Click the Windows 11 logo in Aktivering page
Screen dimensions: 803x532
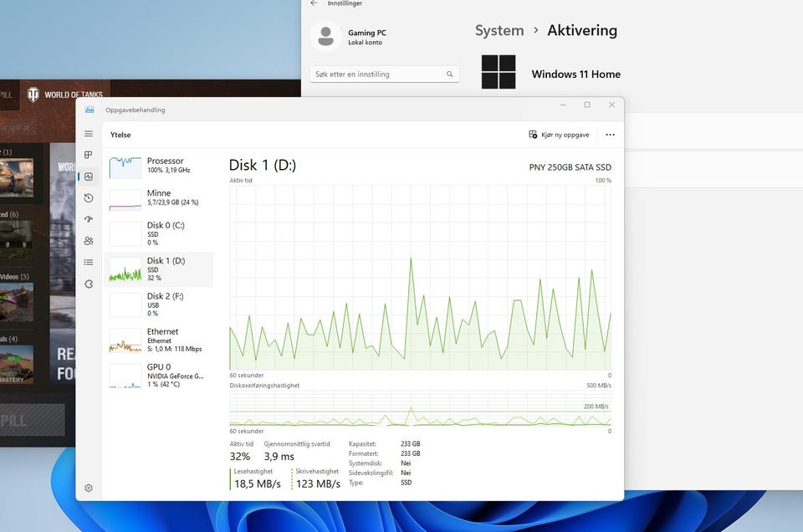[x=499, y=72]
